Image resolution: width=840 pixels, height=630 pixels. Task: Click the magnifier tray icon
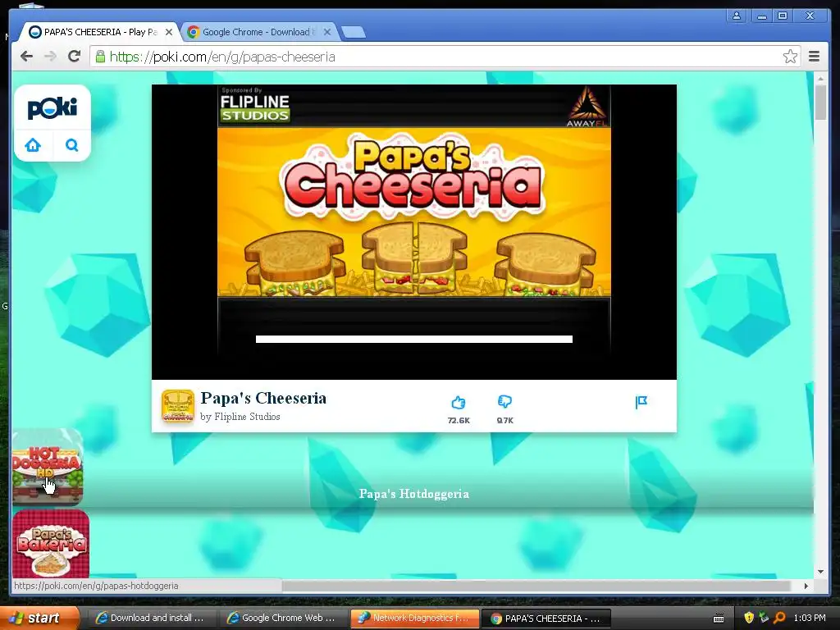(779, 619)
